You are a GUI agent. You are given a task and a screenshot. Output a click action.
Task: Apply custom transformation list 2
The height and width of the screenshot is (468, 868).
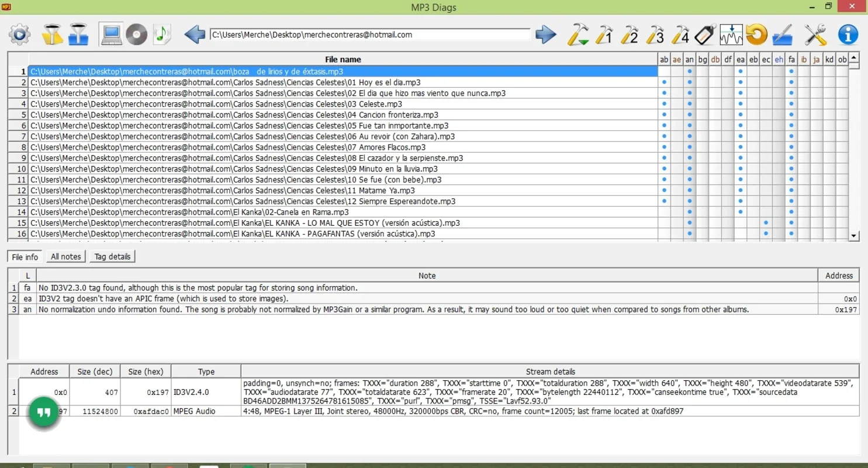(630, 35)
